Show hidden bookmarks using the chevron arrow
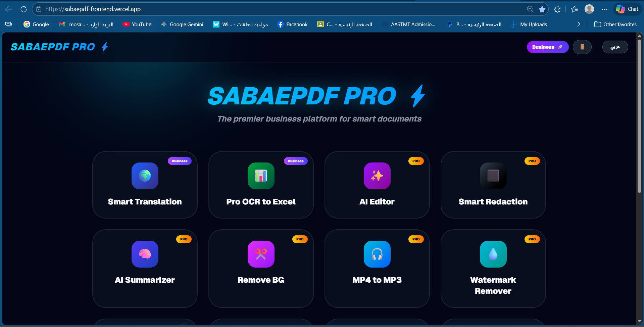 pos(579,24)
